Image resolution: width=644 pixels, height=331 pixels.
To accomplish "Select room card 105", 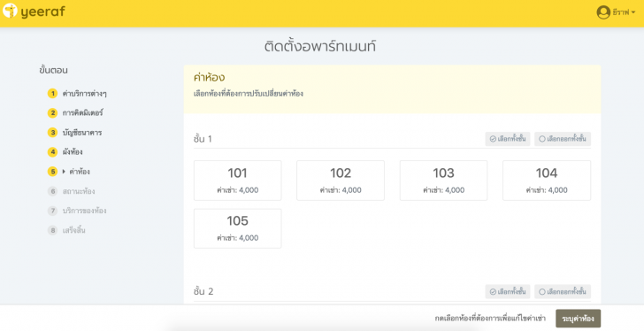I will [x=238, y=228].
